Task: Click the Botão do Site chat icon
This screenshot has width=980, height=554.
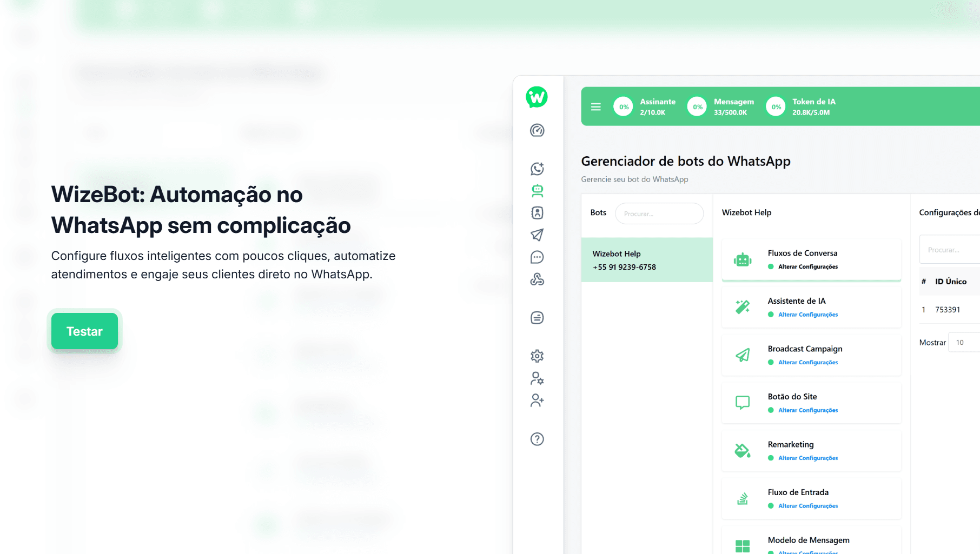Action: click(x=743, y=403)
